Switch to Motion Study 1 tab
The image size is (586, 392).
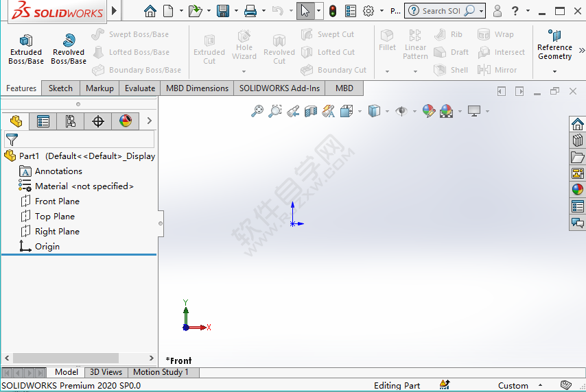161,372
